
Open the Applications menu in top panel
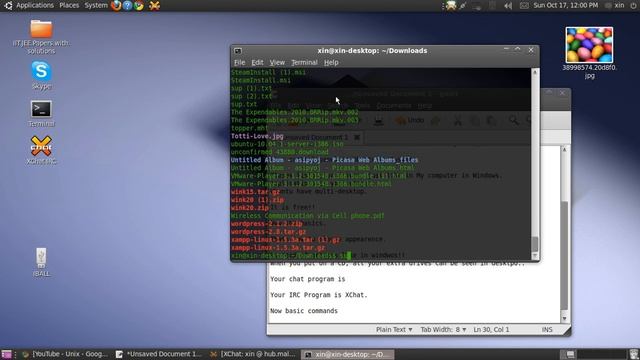tap(35, 5)
